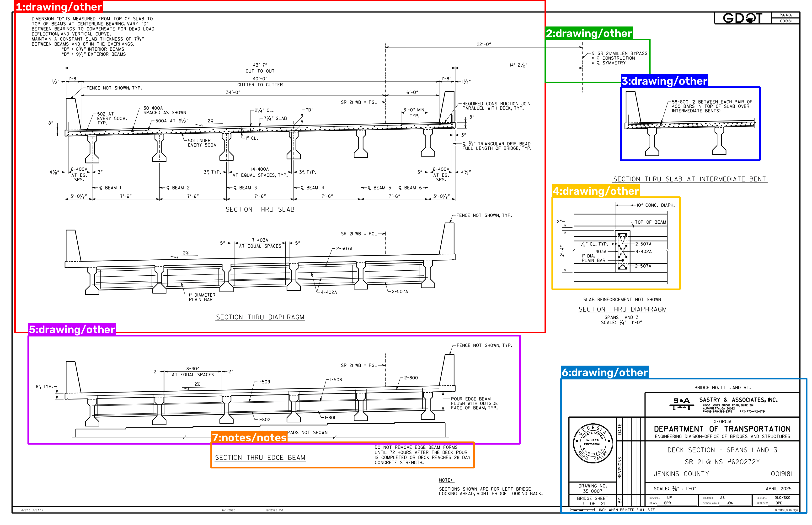Click the file name "0019181_0007.dgn"
This screenshot has height=525, width=812.
coord(786,510)
